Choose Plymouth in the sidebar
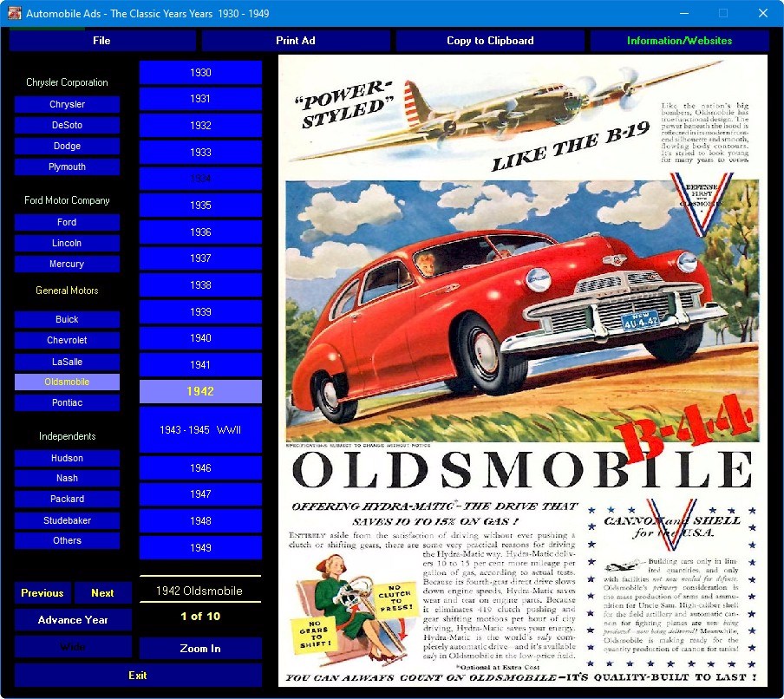This screenshot has height=699, width=784. click(x=67, y=167)
